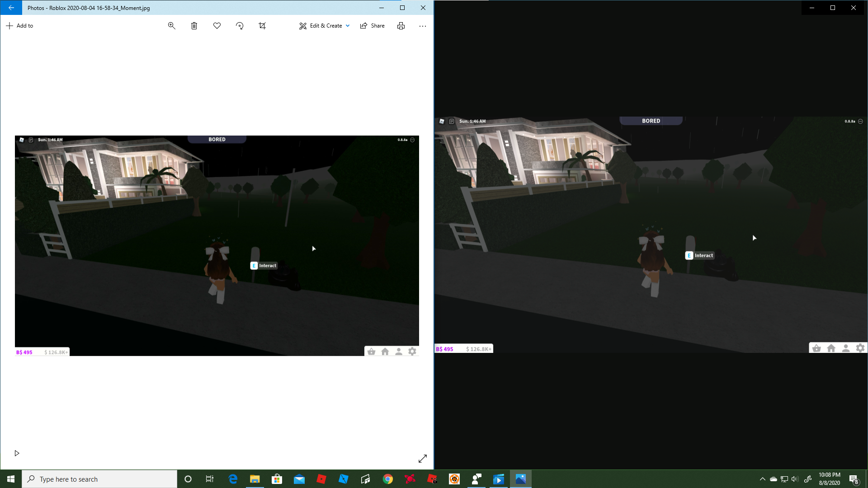The height and width of the screenshot is (488, 868).
Task: Open Task View on the taskbar
Action: coord(210,479)
